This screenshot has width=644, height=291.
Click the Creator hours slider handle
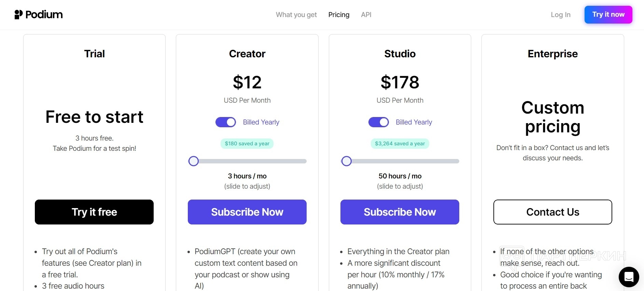point(194,161)
